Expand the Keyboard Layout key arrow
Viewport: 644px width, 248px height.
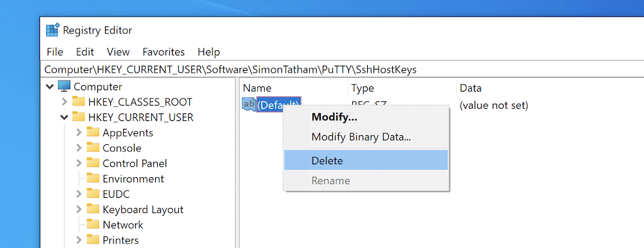[x=79, y=209]
